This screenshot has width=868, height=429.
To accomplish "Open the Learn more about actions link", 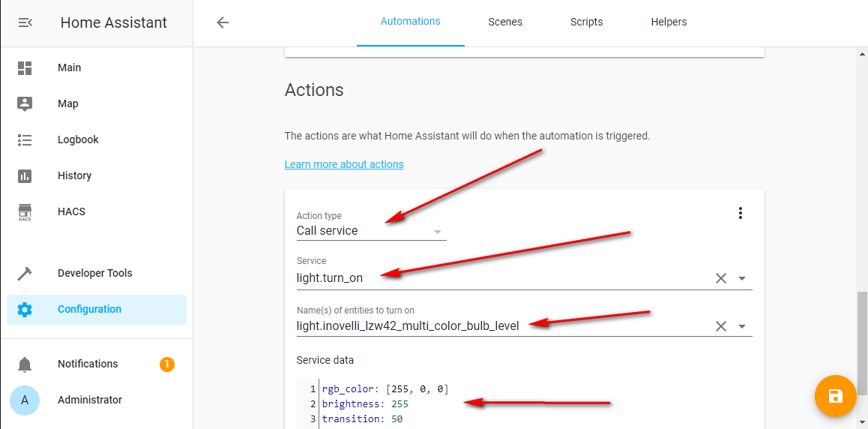I will [x=344, y=164].
